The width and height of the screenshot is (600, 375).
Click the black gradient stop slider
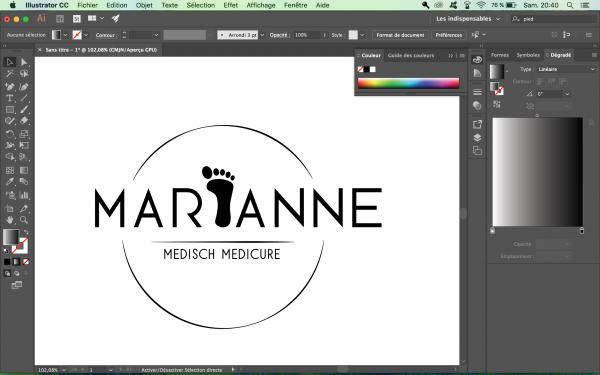pos(582,231)
